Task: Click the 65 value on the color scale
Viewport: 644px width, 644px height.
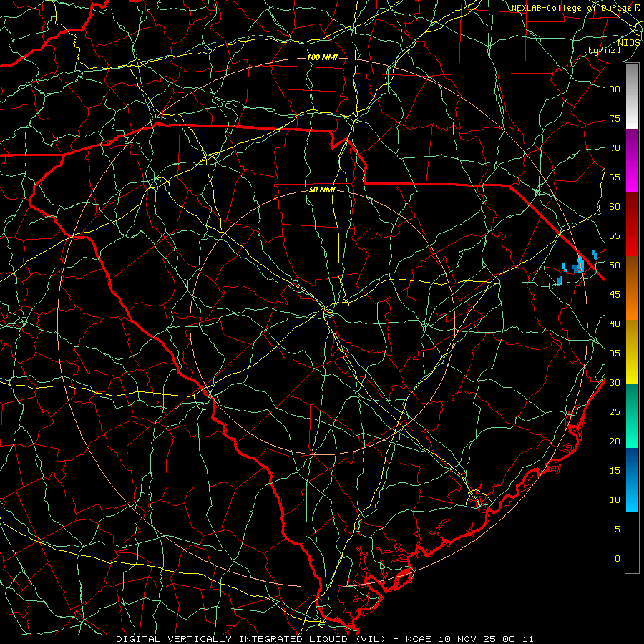Action: click(x=615, y=177)
